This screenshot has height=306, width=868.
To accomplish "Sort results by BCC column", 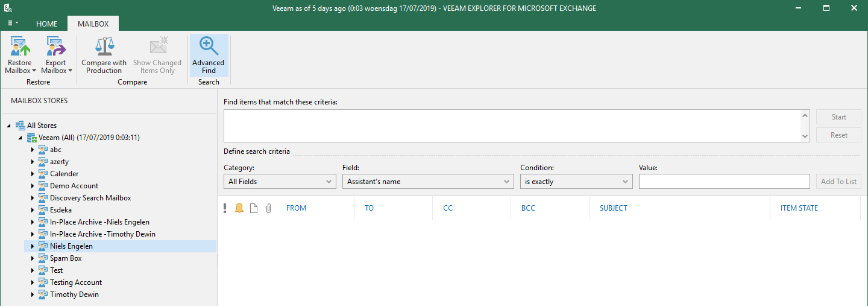I will (x=528, y=208).
